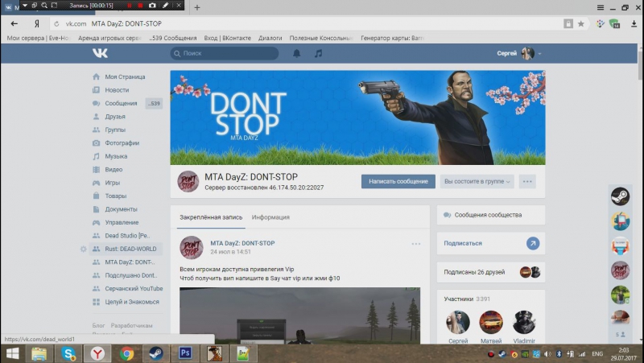The image size is (644, 363).
Task: Click Steam icon in right chat sidebar
Action: tap(620, 196)
